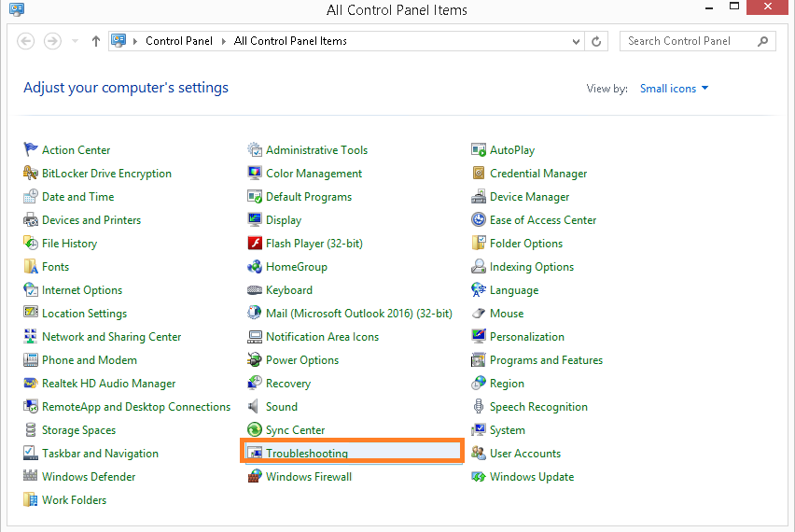Click the Credential Manager safe icon
795x532 pixels.
[x=479, y=173]
